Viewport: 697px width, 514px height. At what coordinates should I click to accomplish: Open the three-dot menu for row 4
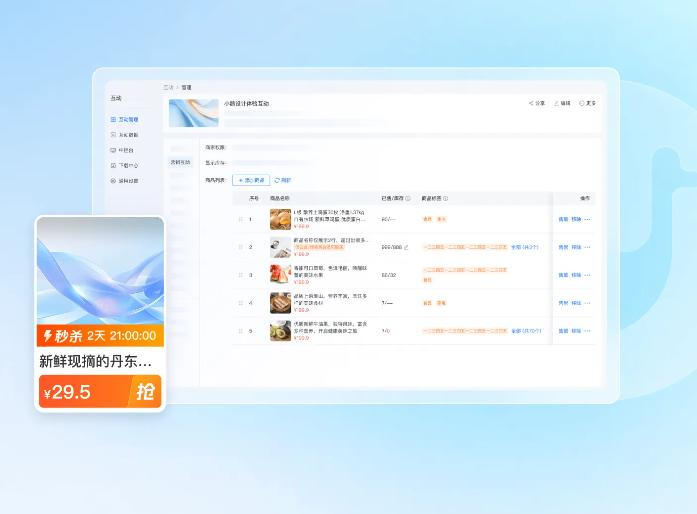coord(587,302)
